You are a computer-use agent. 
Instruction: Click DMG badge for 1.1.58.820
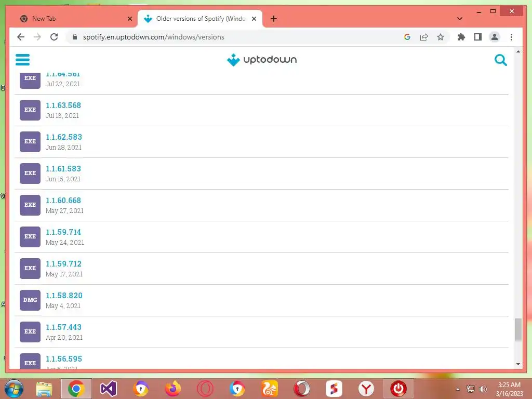(30, 300)
